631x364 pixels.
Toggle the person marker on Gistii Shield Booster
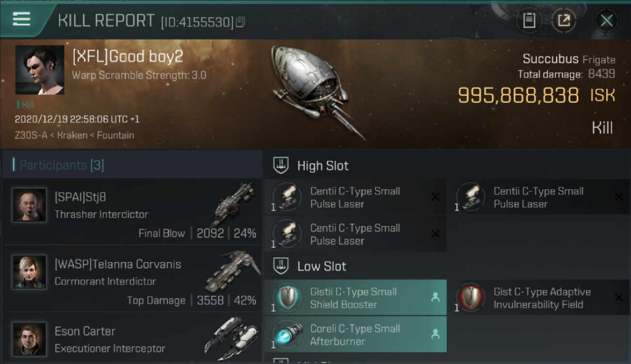435,298
